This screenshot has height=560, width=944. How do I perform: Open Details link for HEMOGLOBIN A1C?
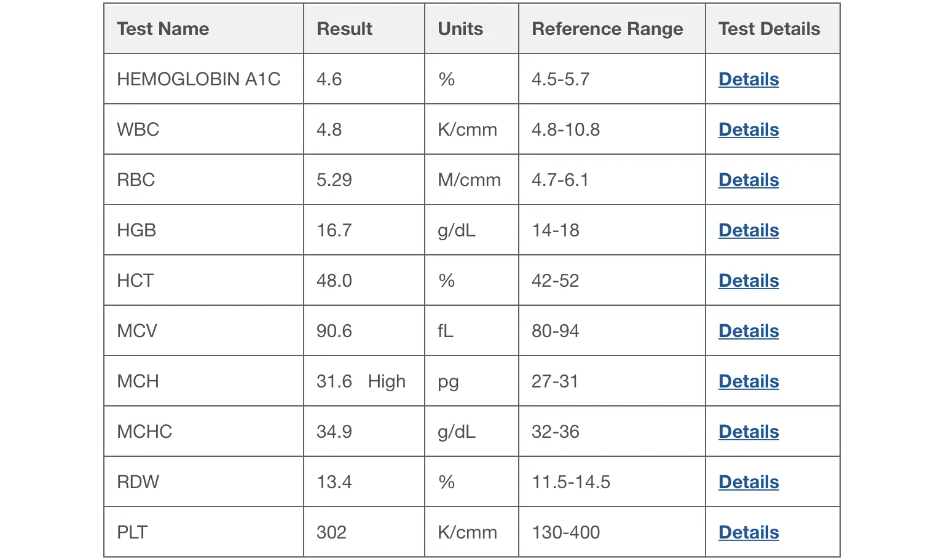pyautogui.click(x=749, y=79)
